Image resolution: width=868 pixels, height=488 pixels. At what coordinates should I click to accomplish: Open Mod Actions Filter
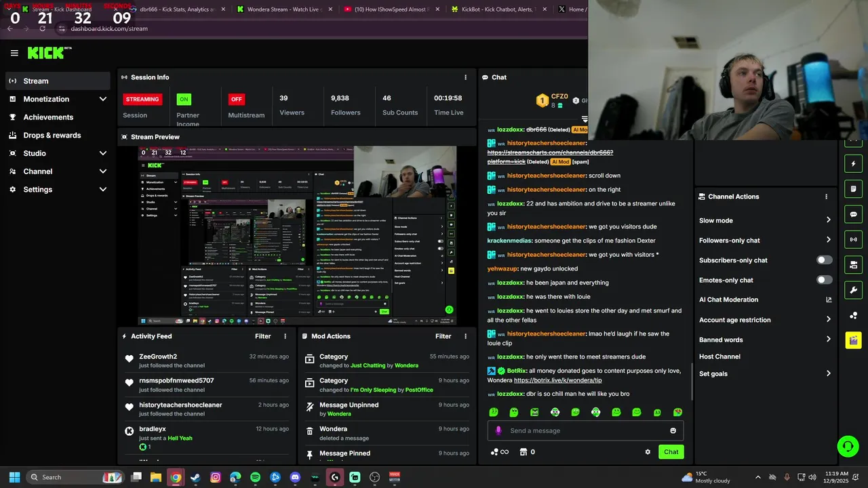[x=443, y=336]
